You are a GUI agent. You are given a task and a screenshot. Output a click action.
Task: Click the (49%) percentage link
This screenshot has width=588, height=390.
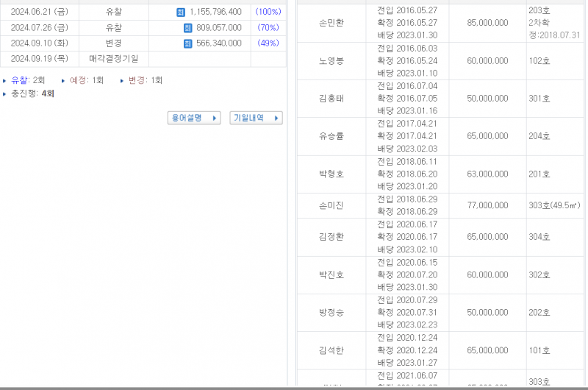coord(268,43)
